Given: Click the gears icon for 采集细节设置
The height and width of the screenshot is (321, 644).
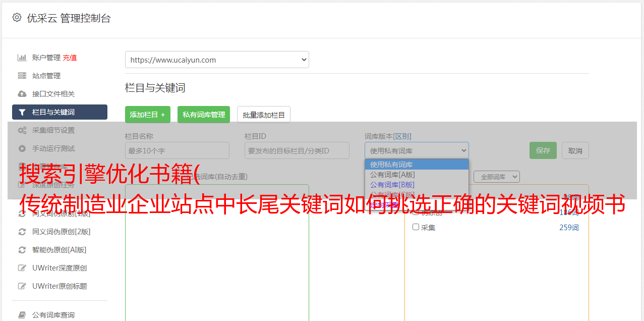Looking at the screenshot, I should [22, 130].
